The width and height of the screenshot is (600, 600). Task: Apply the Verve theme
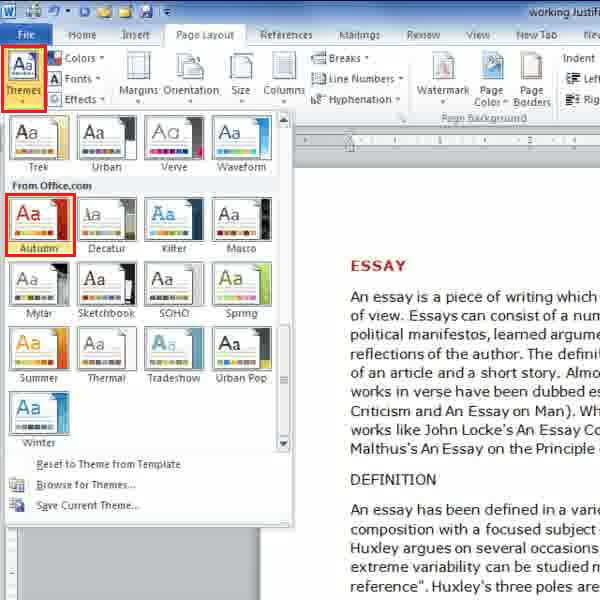click(x=174, y=144)
